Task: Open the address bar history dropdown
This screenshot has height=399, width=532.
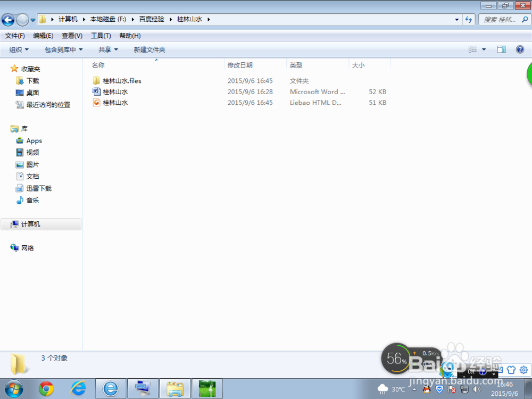Action: click(x=456, y=20)
